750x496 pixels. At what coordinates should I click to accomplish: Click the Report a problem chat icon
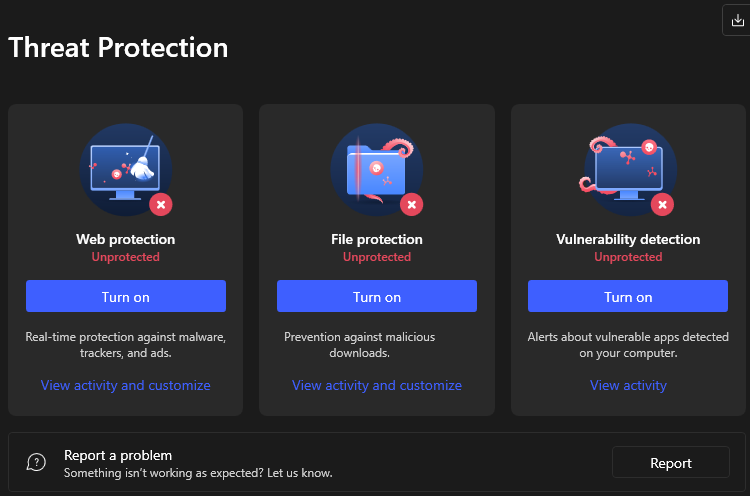click(36, 462)
